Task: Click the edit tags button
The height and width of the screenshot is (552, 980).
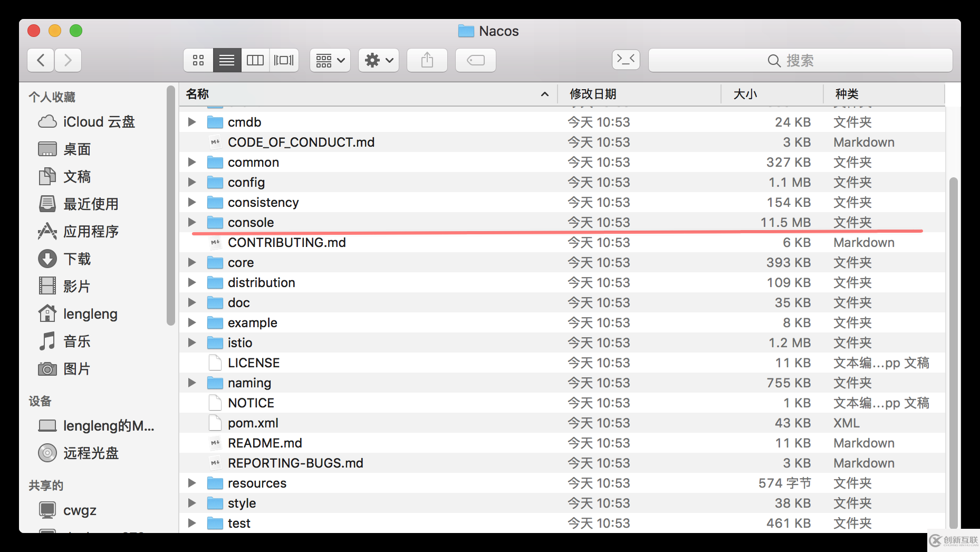Action: (x=476, y=60)
